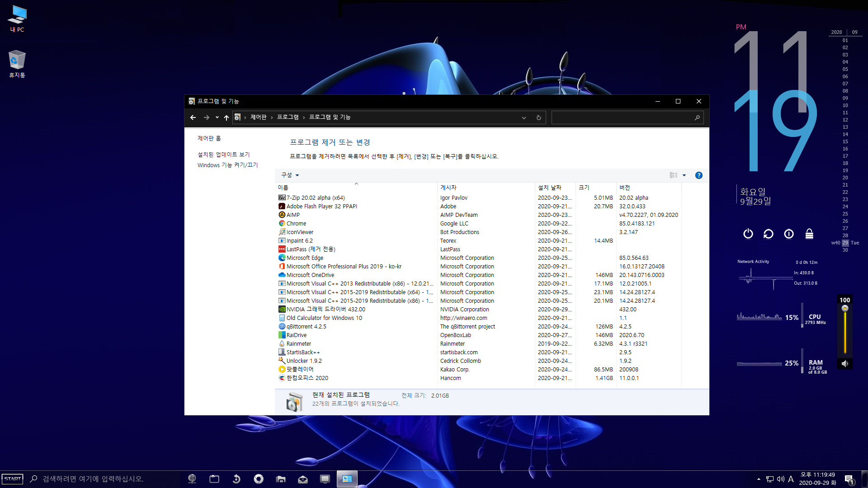This screenshot has width=868, height=488.
Task: Select the LastPass program entry
Action: click(x=479, y=249)
